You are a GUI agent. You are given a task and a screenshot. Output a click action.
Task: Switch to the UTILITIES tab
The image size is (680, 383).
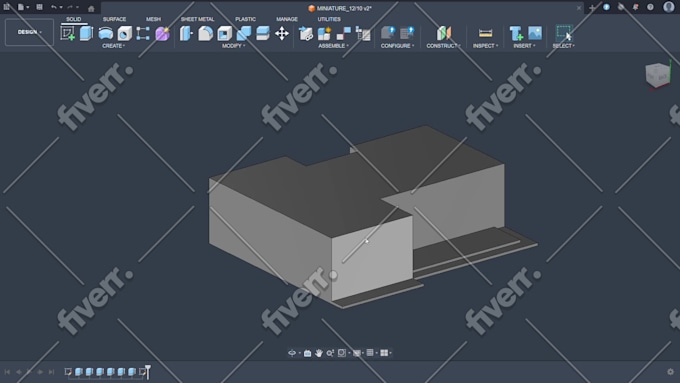[x=329, y=19]
